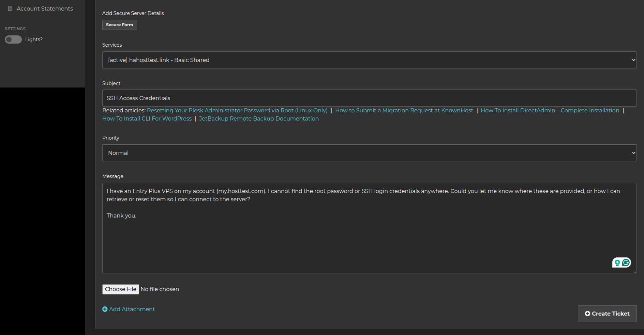Image resolution: width=644 pixels, height=335 pixels.
Task: Click the Account Statements document icon
Action: tap(10, 9)
